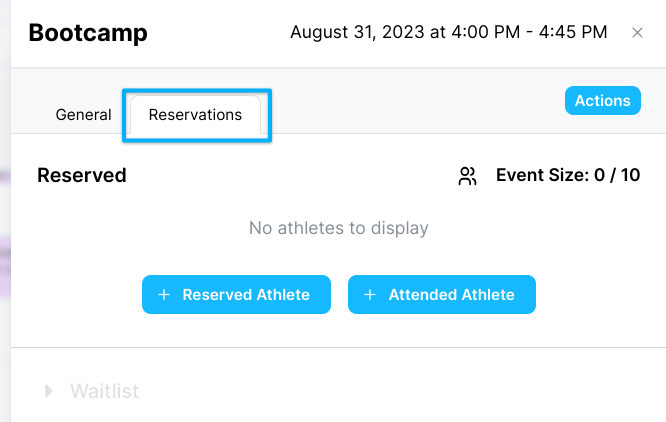Click plus icon on Attended Athlete button
This screenshot has width=666, height=422.
(370, 295)
